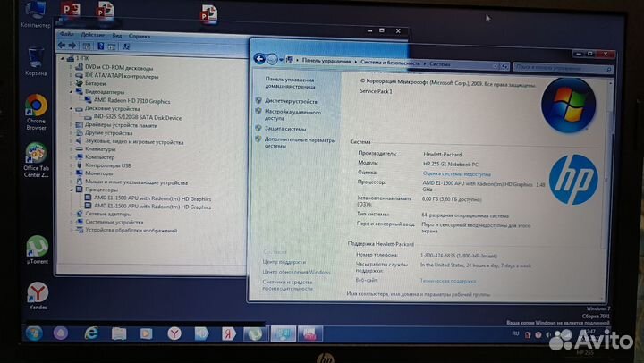This screenshot has height=363, width=644.
Task: Open the address bar history dropdown arrow
Action: [x=495, y=65]
